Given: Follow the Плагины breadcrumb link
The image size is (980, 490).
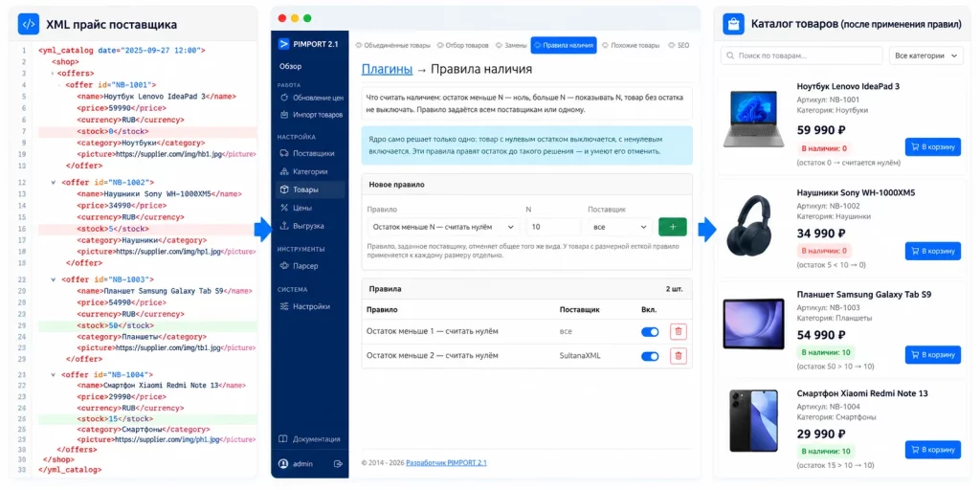Looking at the screenshot, I should click(x=387, y=69).
